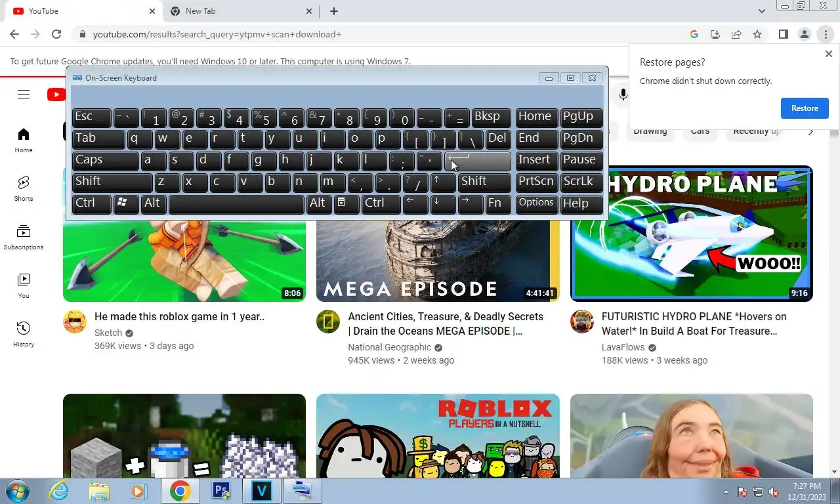
Task: Click the context menu key on keyboard
Action: (x=346, y=204)
